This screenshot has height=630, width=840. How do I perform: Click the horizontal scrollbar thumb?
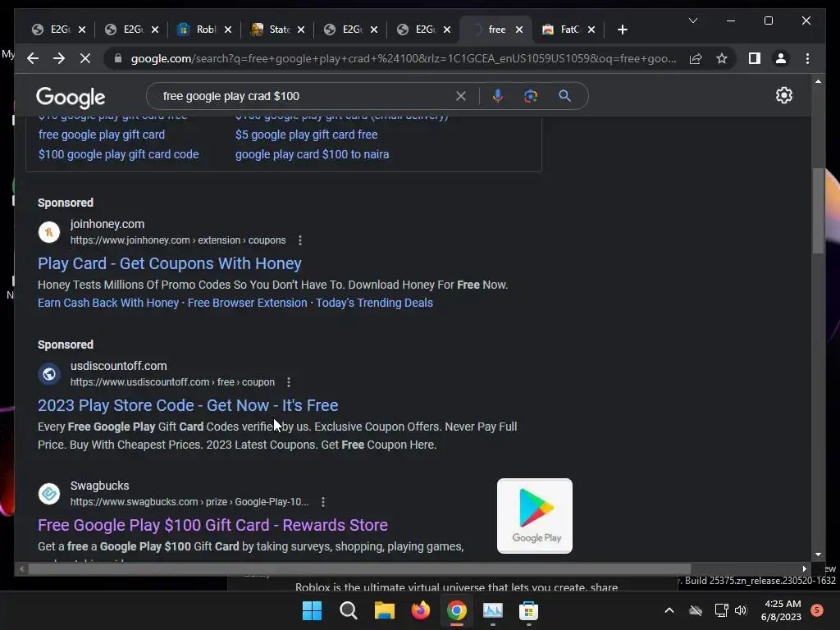point(359,569)
